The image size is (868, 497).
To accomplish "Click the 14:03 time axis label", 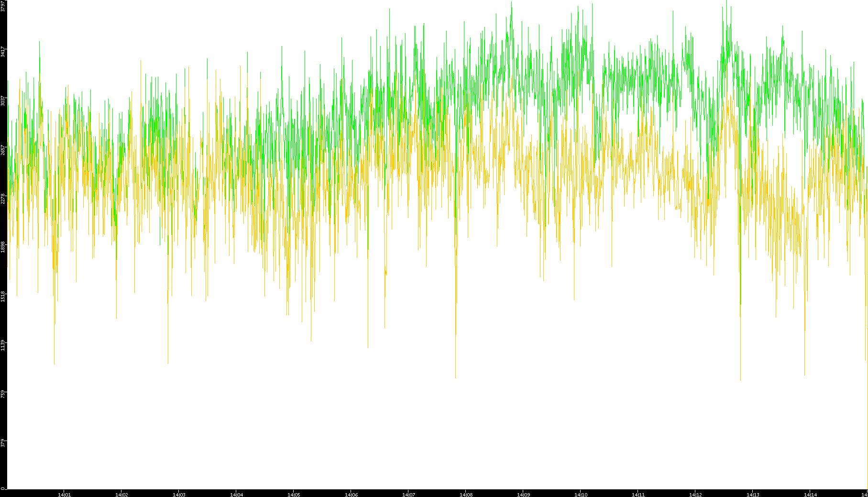I will click(x=179, y=495).
